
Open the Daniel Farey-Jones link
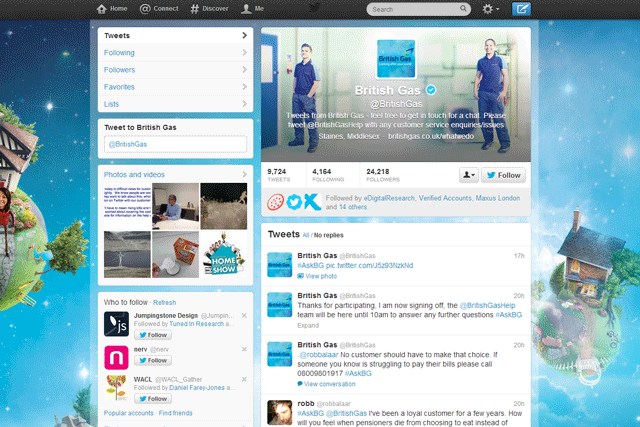(x=197, y=387)
